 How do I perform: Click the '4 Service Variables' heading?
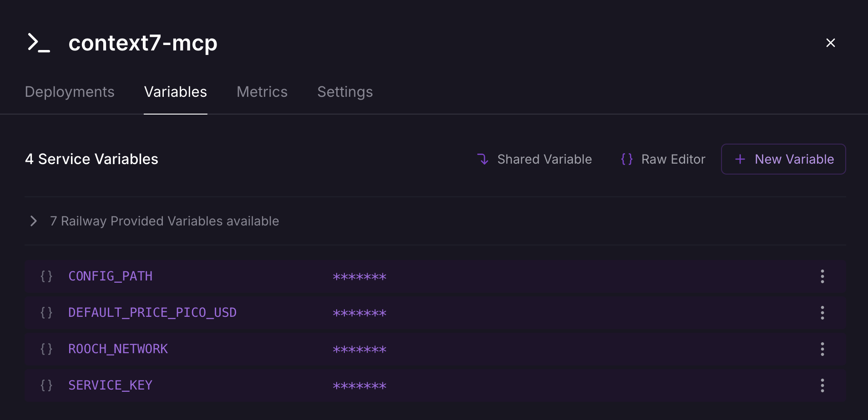point(91,159)
